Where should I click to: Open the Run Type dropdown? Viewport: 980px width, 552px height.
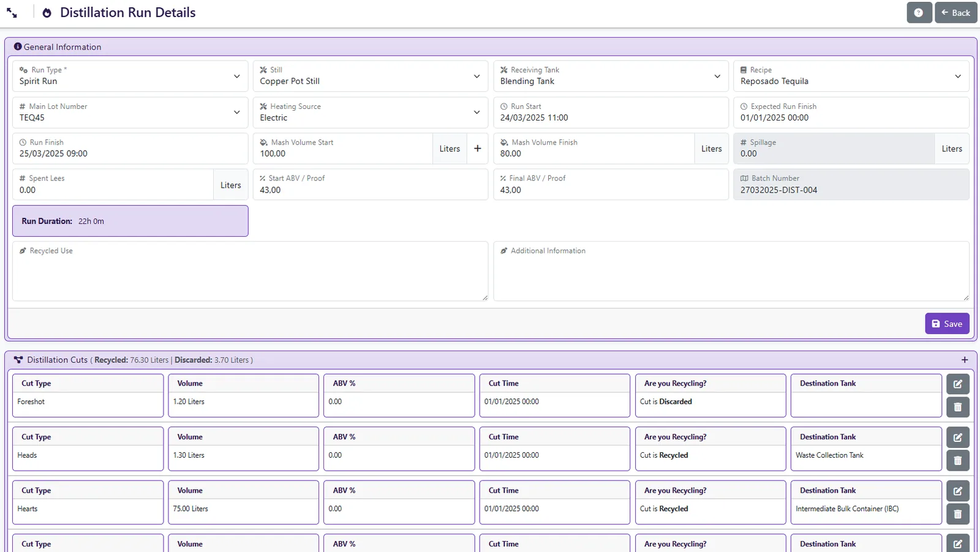click(x=130, y=76)
